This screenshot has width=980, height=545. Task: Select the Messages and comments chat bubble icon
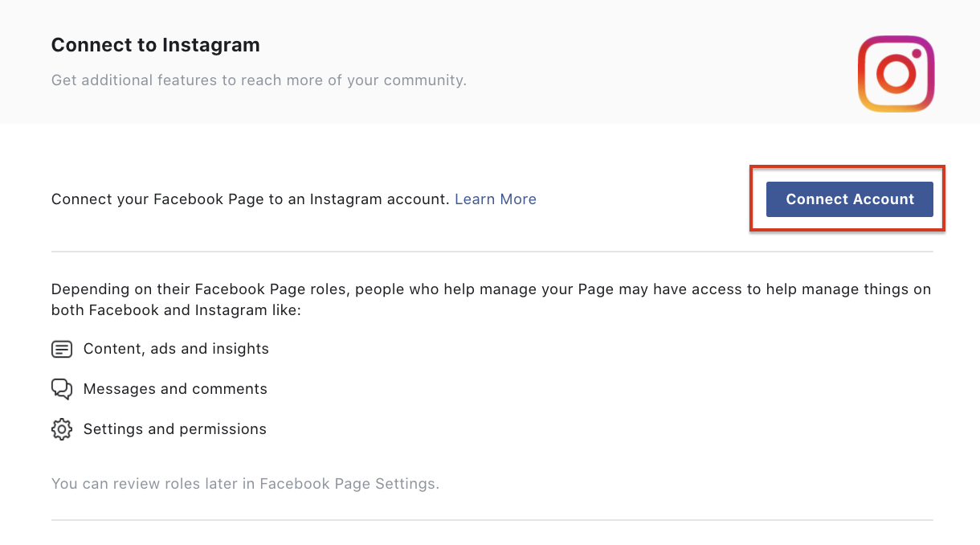pos(62,389)
